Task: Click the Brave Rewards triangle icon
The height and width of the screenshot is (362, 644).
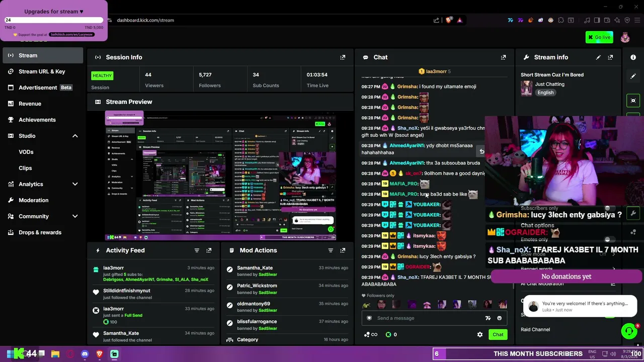Action: pos(459,20)
